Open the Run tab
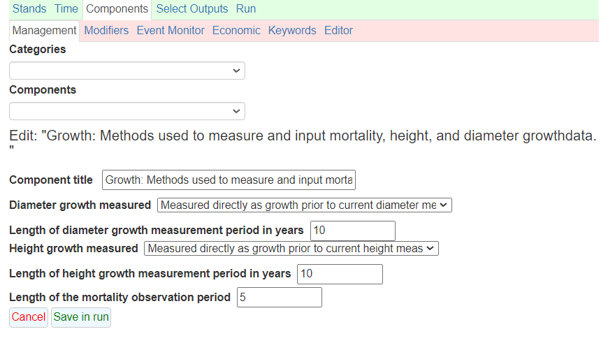Viewport: 615px width, 364px height. tap(246, 8)
